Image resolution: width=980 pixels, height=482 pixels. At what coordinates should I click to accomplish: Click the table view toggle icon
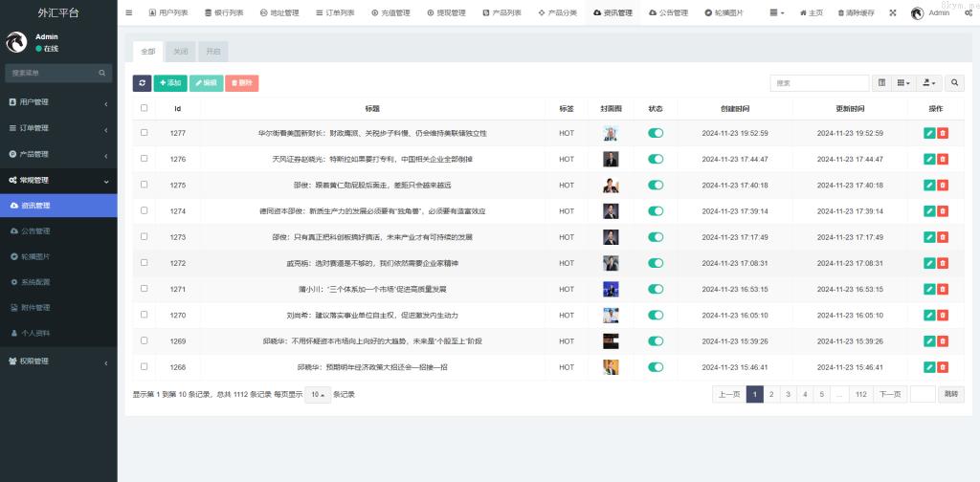(881, 83)
